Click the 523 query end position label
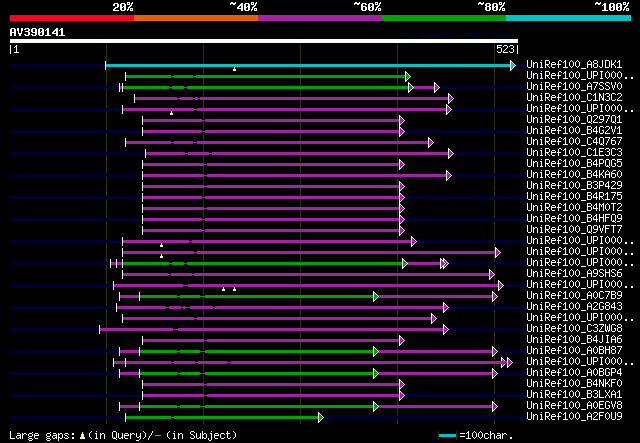640x443 pixels. click(x=505, y=49)
